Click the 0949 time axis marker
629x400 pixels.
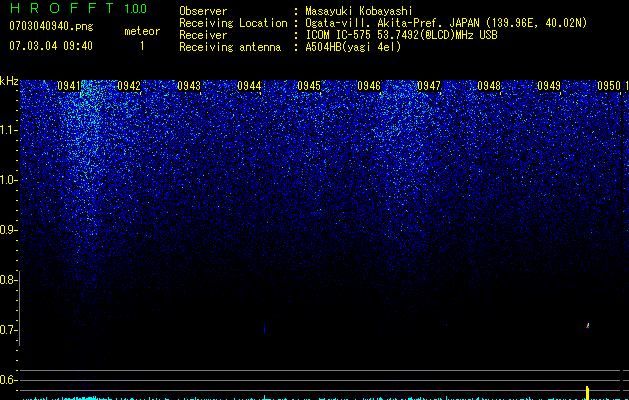(x=549, y=86)
